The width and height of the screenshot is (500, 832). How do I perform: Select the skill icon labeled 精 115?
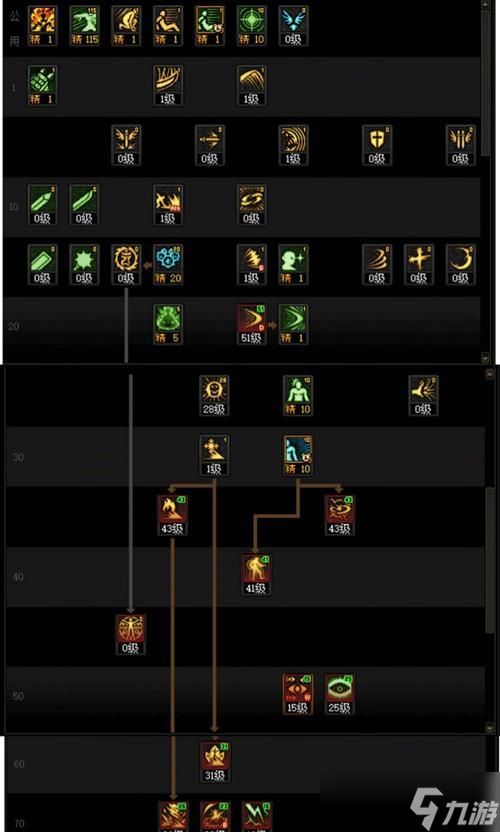tap(84, 26)
